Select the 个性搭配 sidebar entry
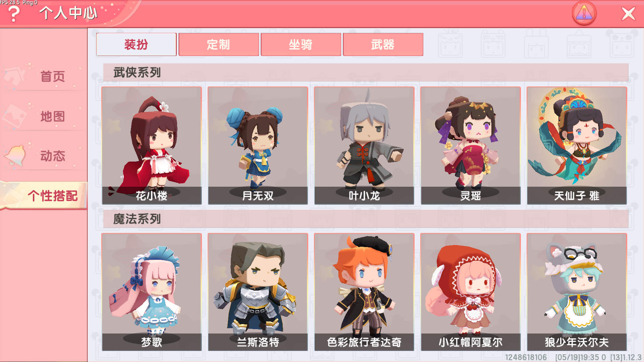This screenshot has width=644, height=362. tap(44, 196)
